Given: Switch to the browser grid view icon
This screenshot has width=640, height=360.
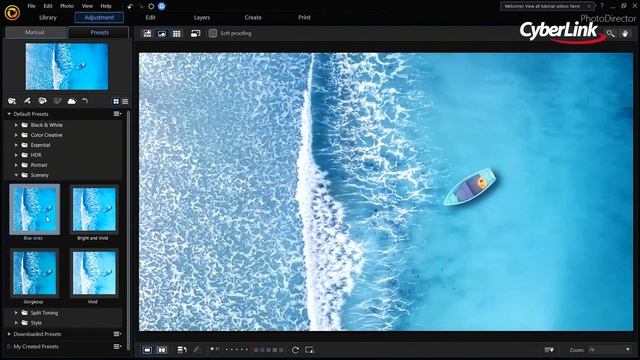Looking at the screenshot, I should click(176, 33).
